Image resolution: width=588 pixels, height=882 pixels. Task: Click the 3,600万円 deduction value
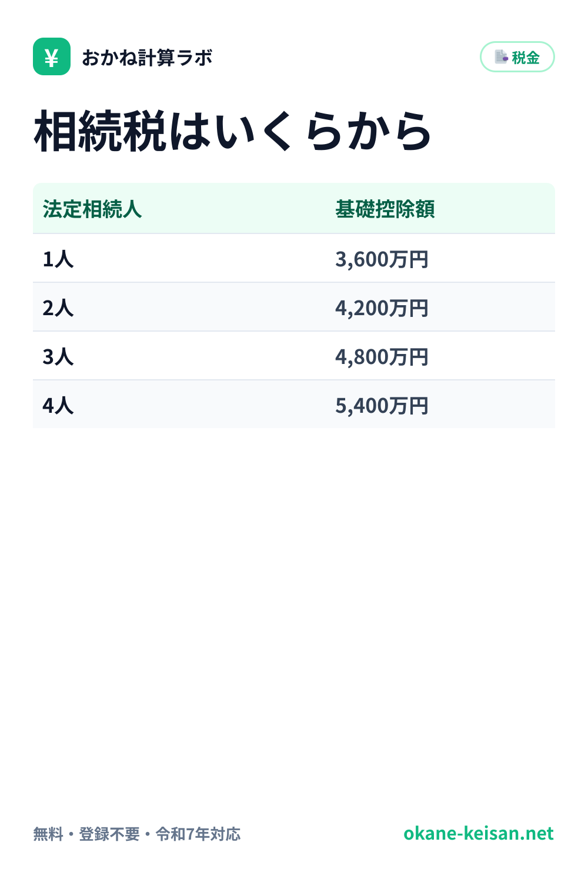pos(382,259)
